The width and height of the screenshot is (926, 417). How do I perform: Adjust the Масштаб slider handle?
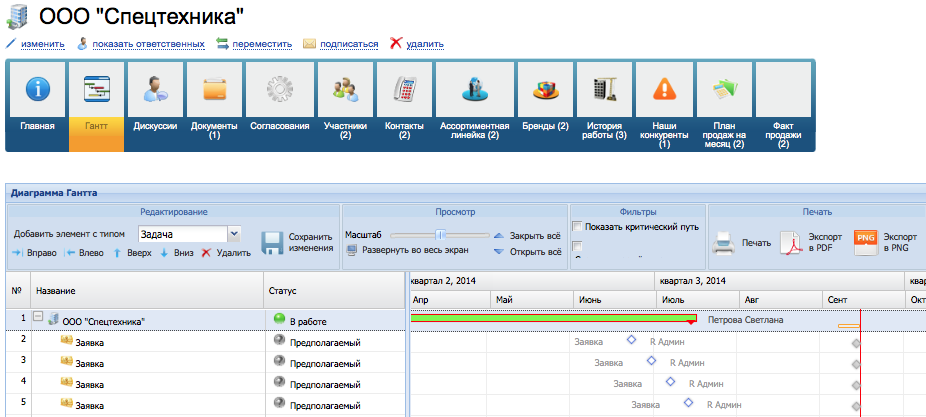(x=440, y=235)
